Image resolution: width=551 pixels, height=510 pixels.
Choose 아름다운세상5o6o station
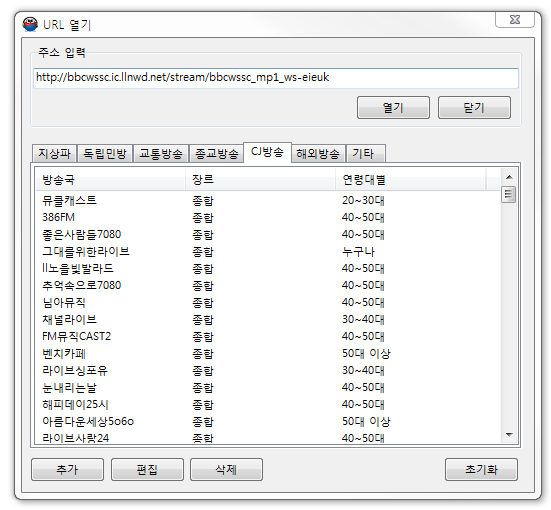pos(268,421)
